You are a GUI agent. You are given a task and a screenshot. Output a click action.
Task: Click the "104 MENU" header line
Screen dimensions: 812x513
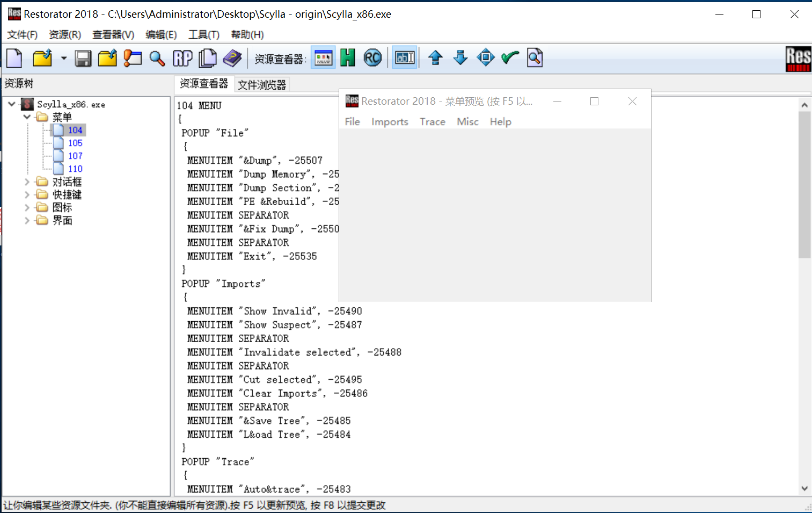click(199, 106)
